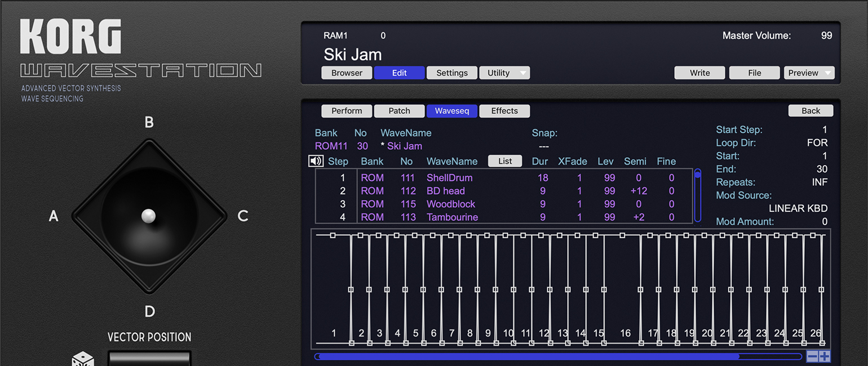
Task: Select the BD head wave name in step 2
Action: click(445, 191)
